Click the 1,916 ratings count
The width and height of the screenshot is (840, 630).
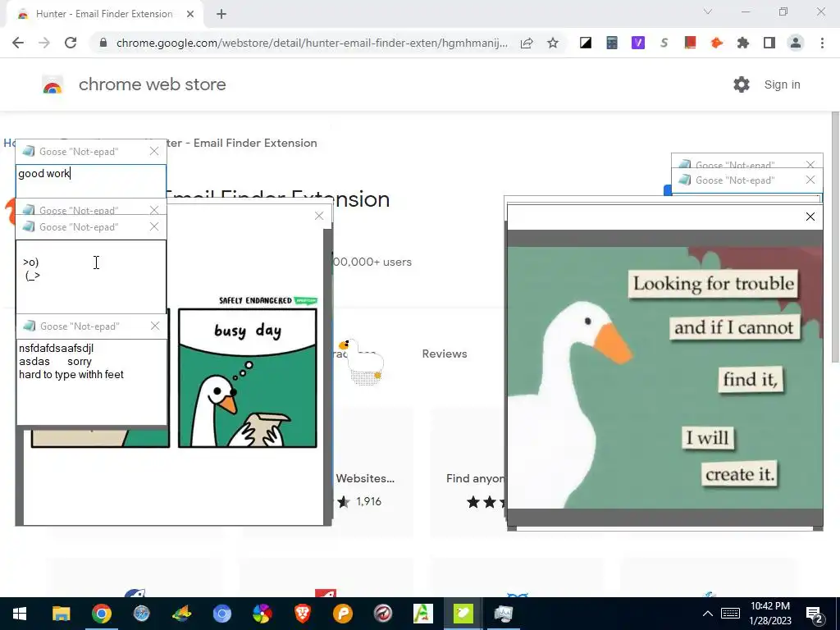pyautogui.click(x=368, y=501)
